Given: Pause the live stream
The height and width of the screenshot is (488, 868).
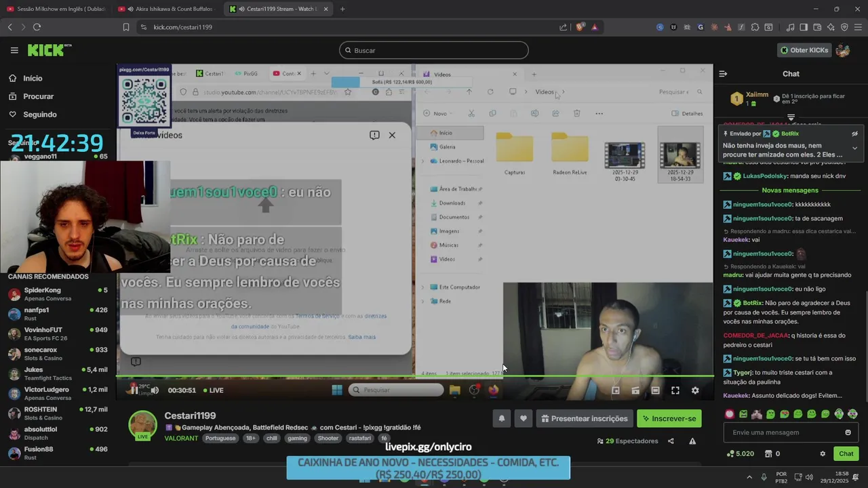Looking at the screenshot, I should pos(134,390).
